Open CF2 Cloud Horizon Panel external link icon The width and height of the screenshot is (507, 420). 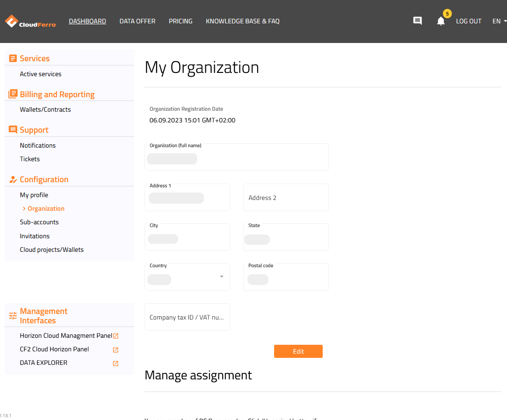[x=115, y=349]
